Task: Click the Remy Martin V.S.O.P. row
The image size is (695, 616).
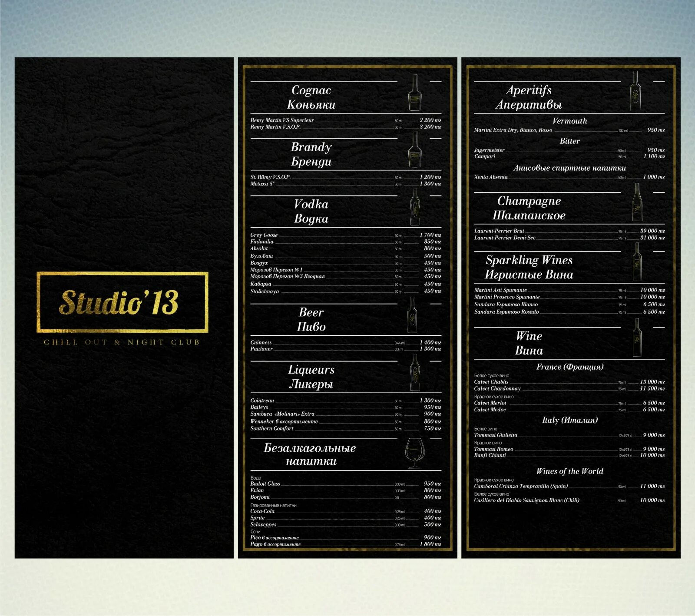Action: click(x=346, y=127)
